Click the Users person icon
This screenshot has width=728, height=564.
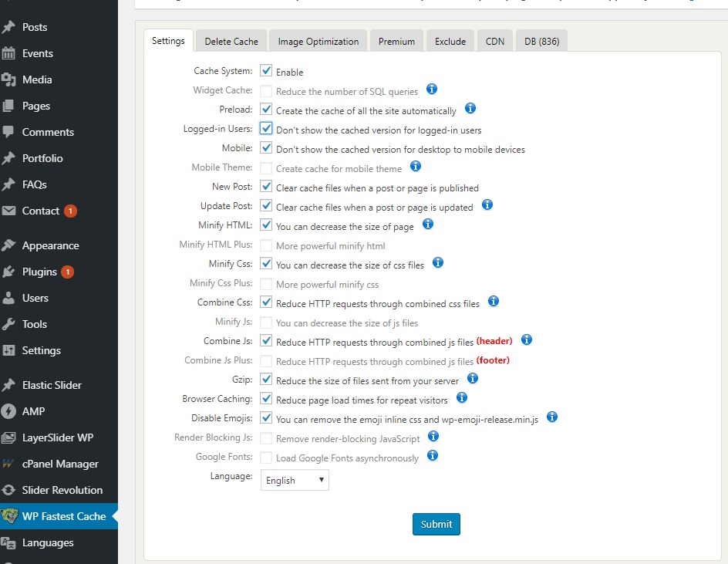pyautogui.click(x=8, y=298)
